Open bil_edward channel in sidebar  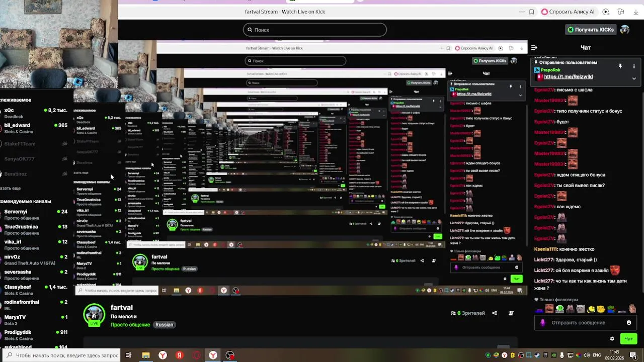[x=34, y=128]
